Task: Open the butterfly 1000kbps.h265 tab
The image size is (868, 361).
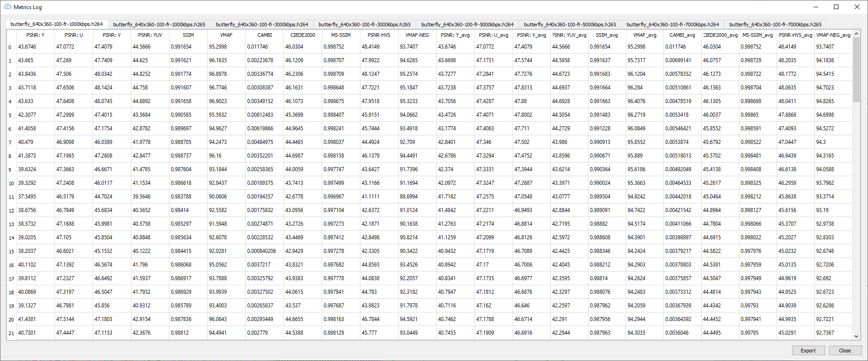Action: (x=159, y=25)
